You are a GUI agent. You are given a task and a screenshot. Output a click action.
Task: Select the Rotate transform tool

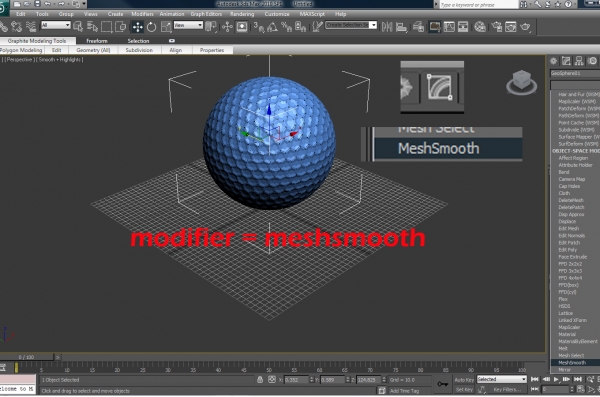(152, 27)
